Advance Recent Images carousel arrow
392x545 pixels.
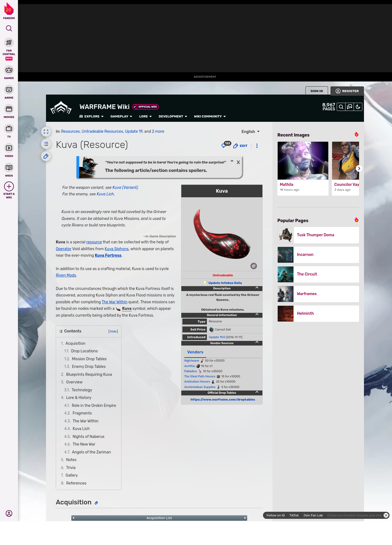359,168
